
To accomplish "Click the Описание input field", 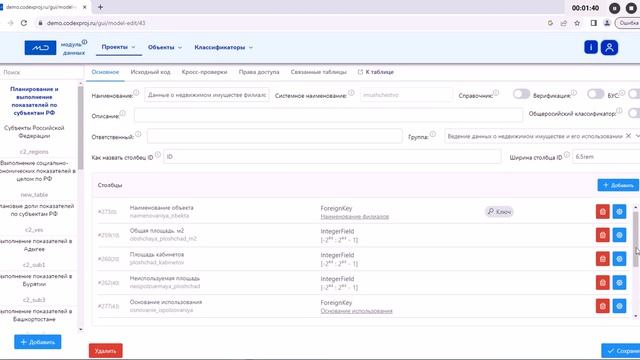I will [328, 115].
